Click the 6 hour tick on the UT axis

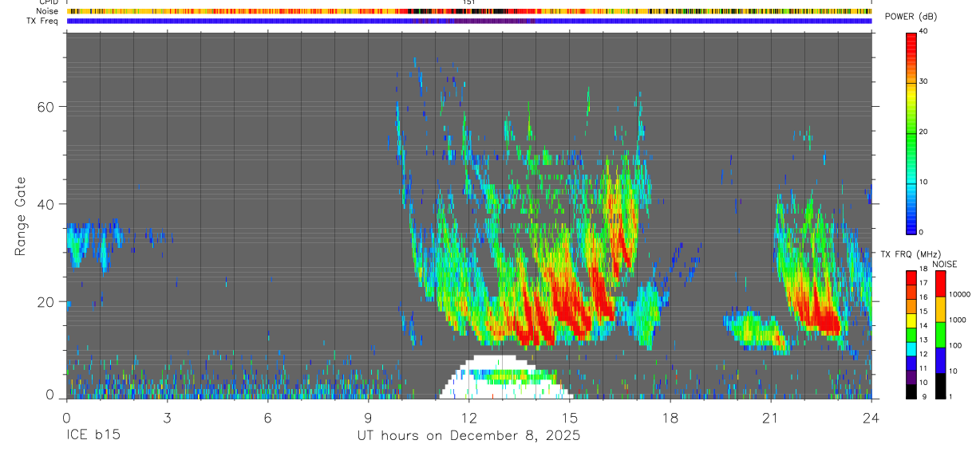tap(268, 417)
